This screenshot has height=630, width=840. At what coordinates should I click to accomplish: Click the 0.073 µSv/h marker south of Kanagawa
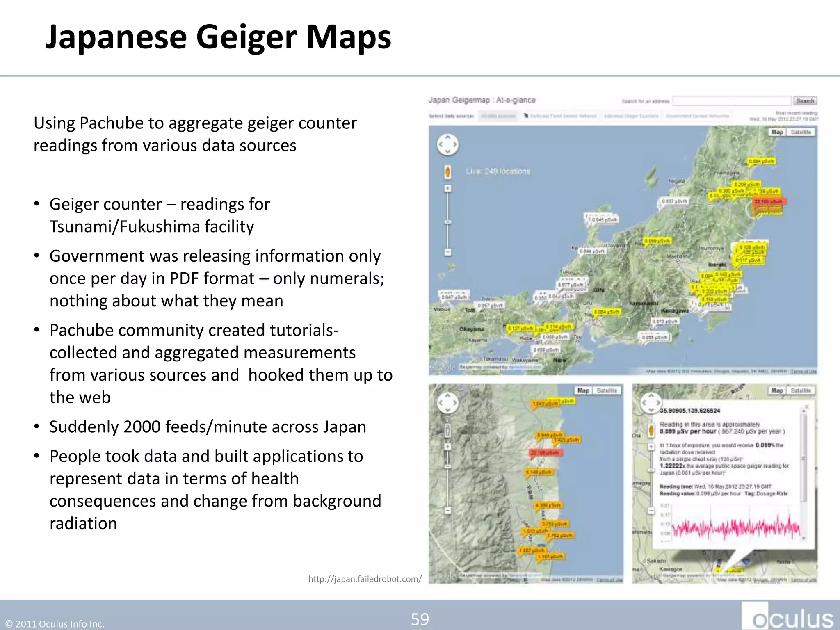(x=664, y=322)
